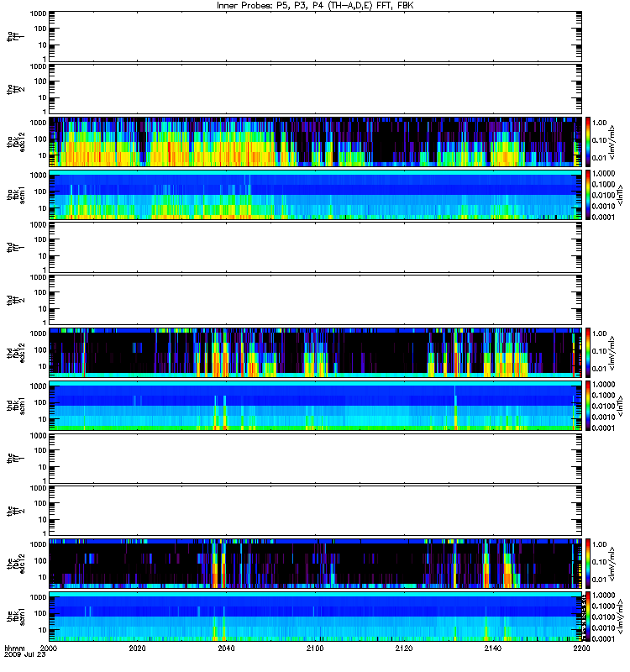Click the color bar beside thd fbk scm1
Screen dimensions: 630x672
coord(587,406)
